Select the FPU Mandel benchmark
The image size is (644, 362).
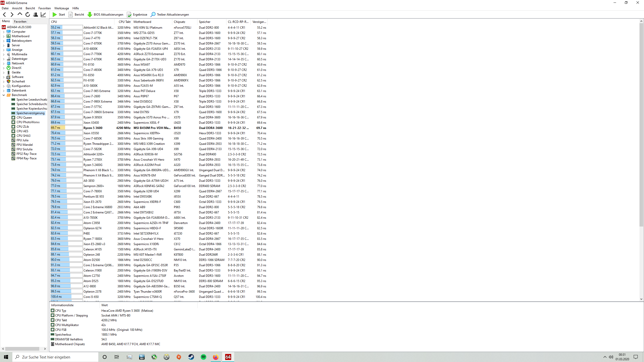[x=24, y=145]
